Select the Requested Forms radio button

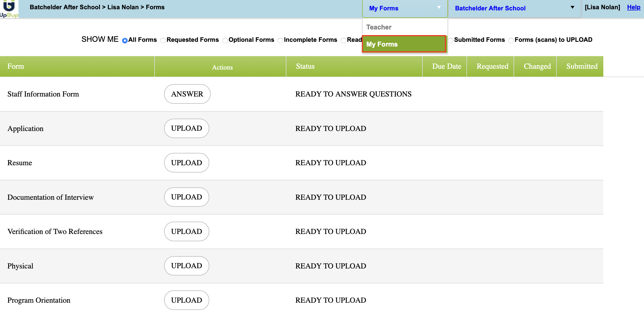point(163,40)
